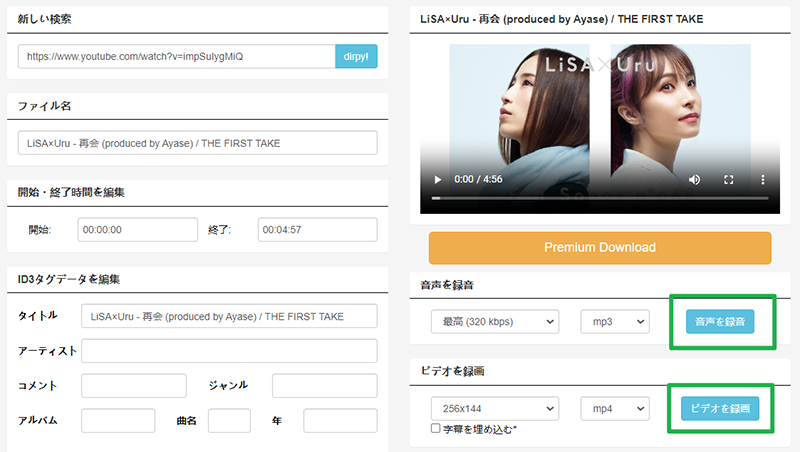800x452 pixels.
Task: Open the 最高 (320 kbps) audio quality dropdown
Action: 493,322
